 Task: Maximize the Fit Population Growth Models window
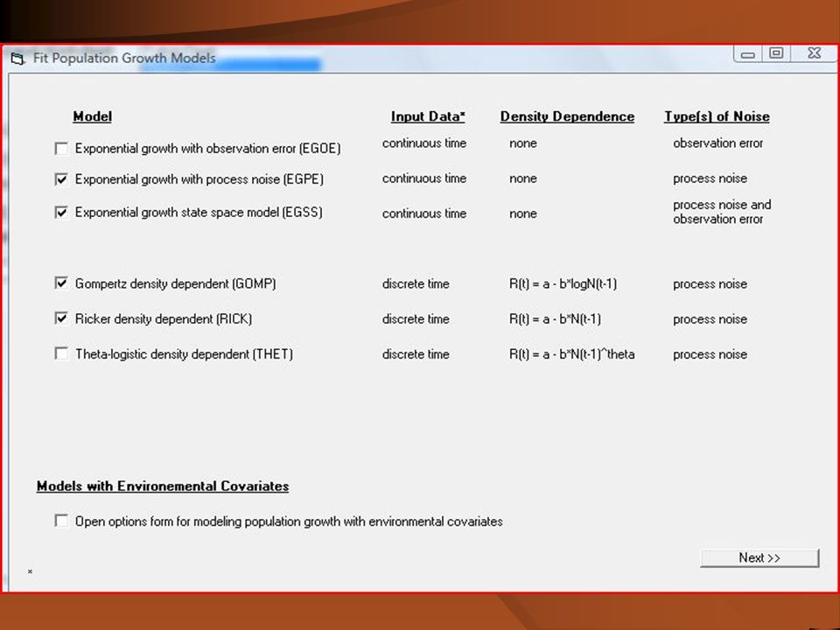776,53
